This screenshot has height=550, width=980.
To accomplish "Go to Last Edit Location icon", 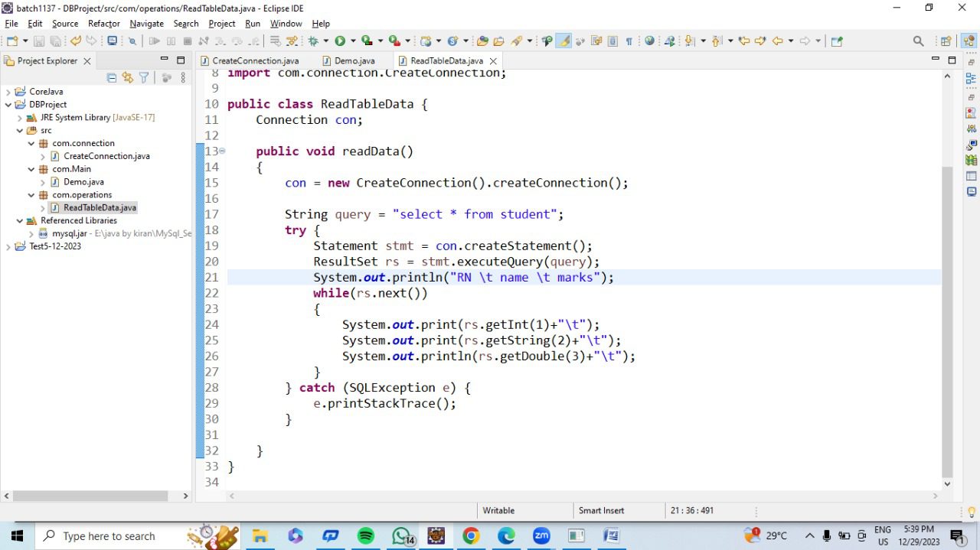I will click(x=744, y=41).
